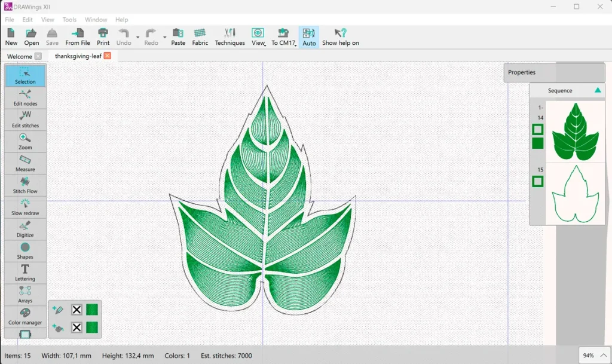Import artwork using From File
The image size is (612, 364).
coord(77,37)
